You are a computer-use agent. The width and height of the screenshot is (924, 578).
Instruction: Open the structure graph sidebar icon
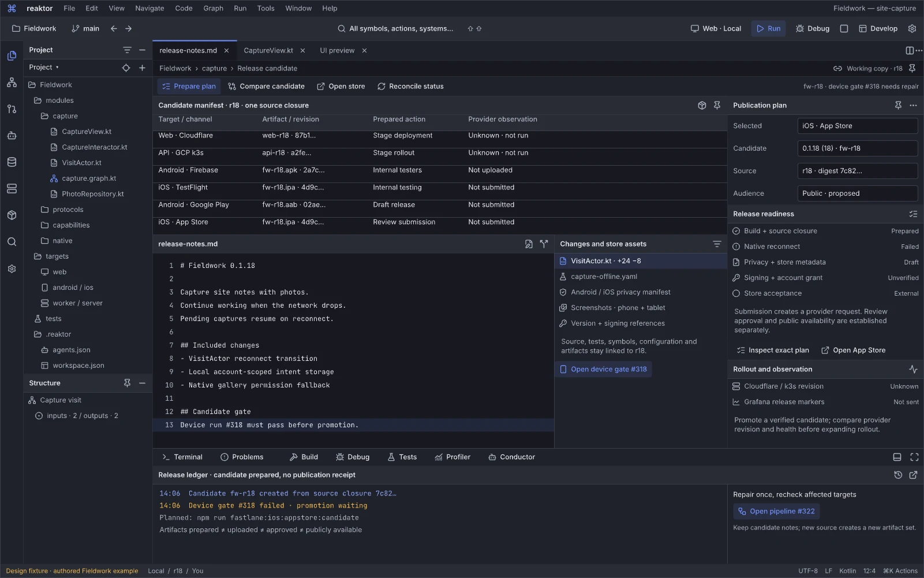coord(12,83)
